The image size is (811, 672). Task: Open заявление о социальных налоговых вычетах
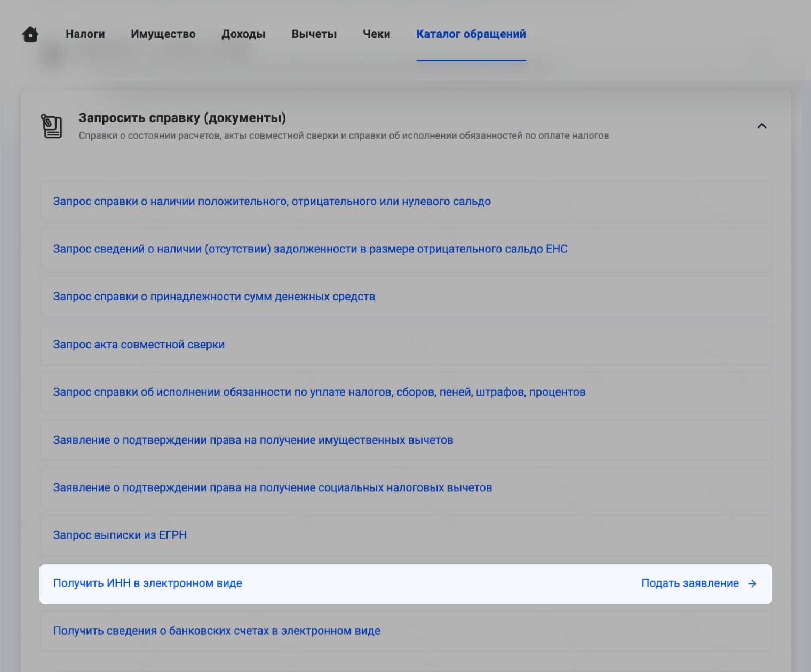coord(405,487)
